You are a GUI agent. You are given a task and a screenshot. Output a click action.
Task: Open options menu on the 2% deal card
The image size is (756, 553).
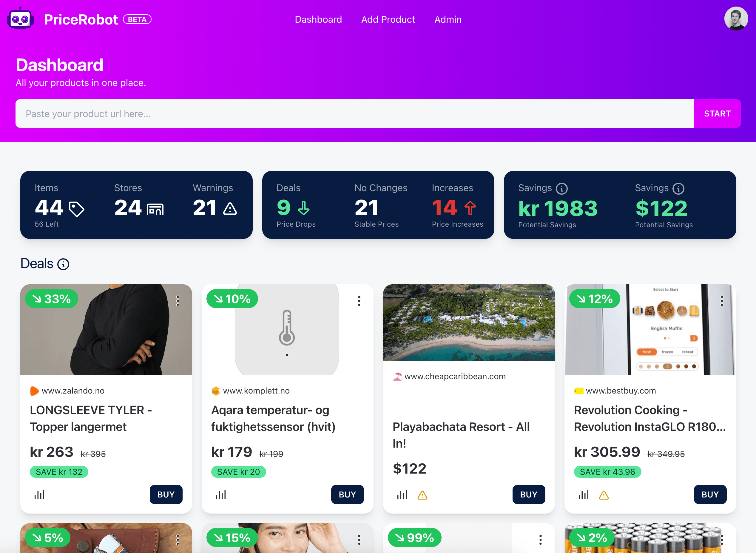click(722, 539)
